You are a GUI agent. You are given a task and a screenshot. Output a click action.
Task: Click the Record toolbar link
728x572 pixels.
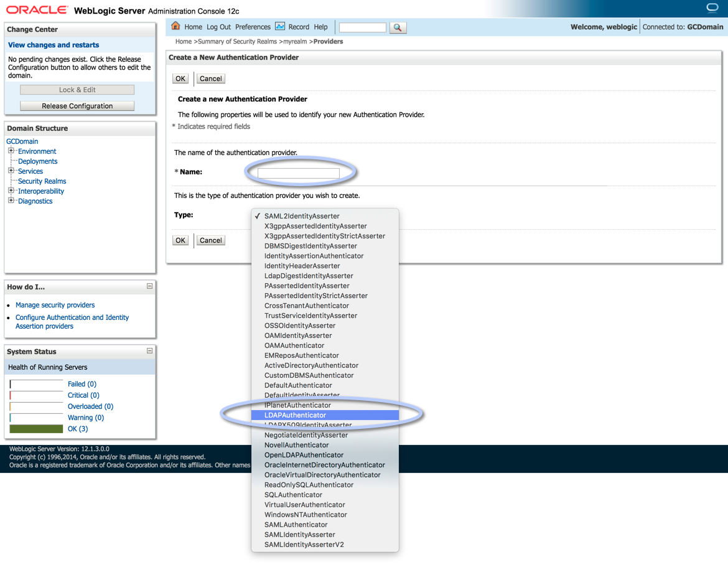click(299, 27)
